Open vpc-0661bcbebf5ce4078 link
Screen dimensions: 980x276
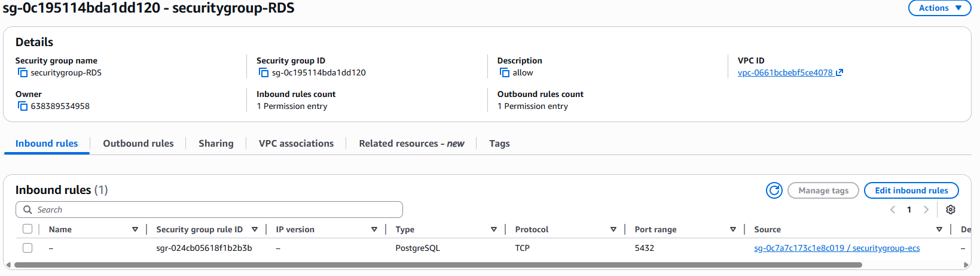pos(785,72)
